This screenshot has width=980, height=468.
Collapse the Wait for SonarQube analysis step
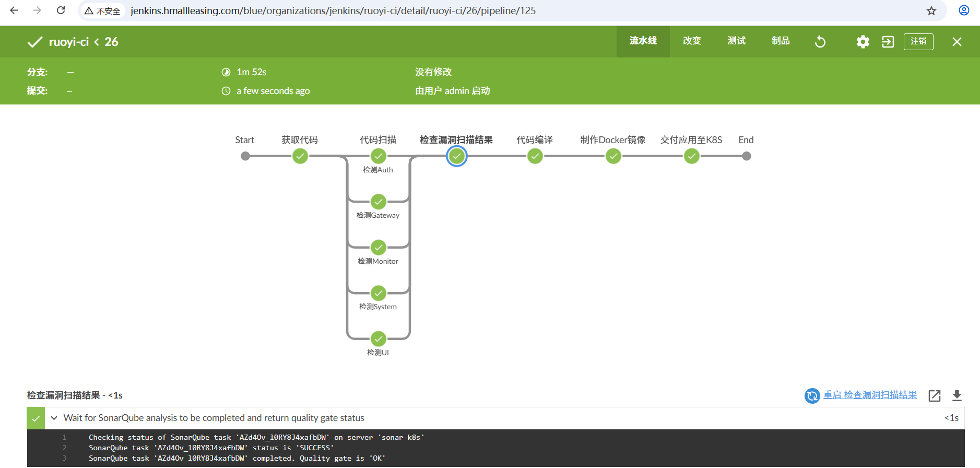(x=54, y=418)
